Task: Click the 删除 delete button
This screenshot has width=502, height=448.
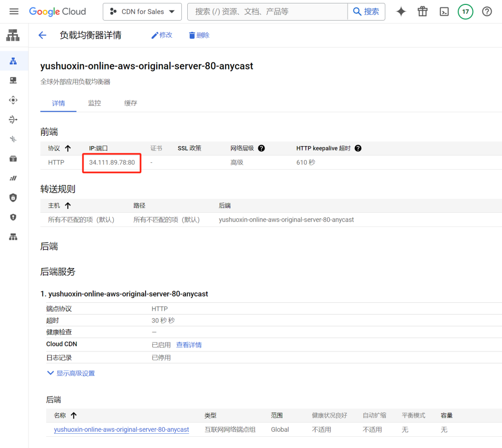Action: (199, 35)
